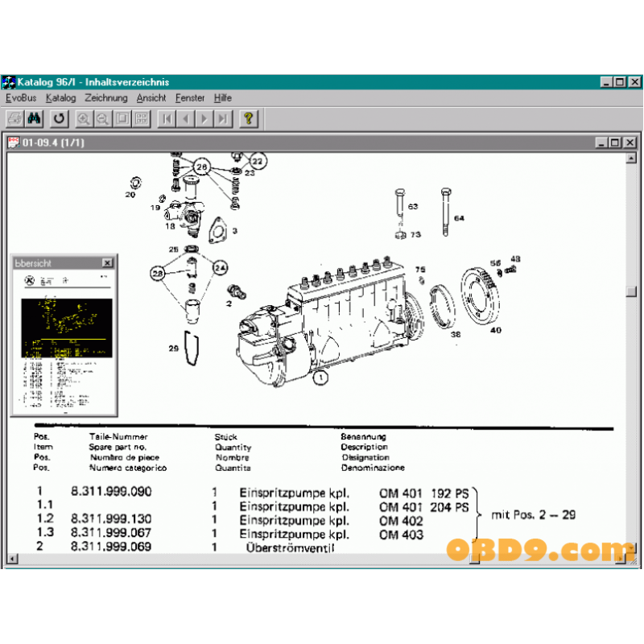Open the Zeichnung menu
The height and width of the screenshot is (644, 644).
[106, 98]
